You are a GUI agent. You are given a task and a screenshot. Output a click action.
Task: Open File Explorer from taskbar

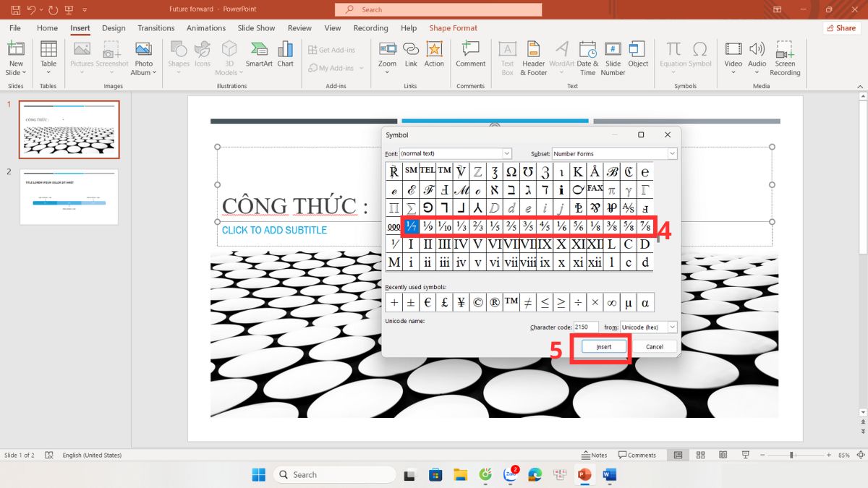tap(460, 474)
